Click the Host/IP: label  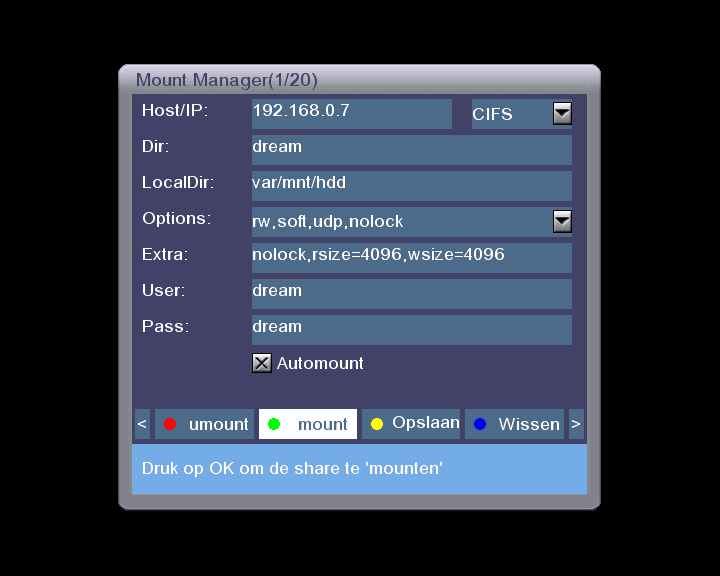pos(175,111)
